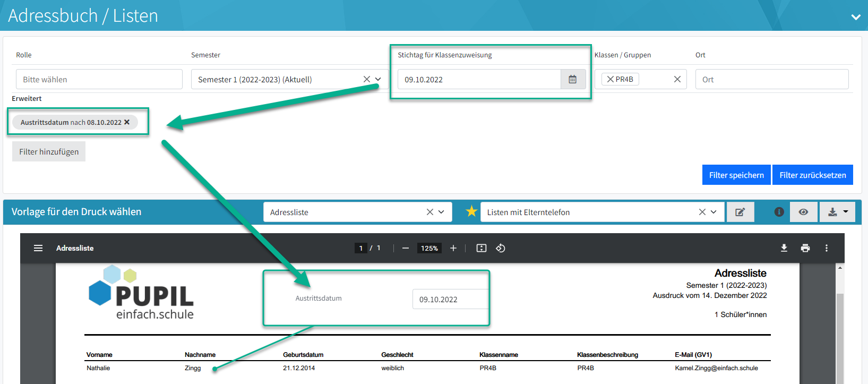Click the Stichtag date field 09.10.2022
868x384 pixels.
coord(479,79)
